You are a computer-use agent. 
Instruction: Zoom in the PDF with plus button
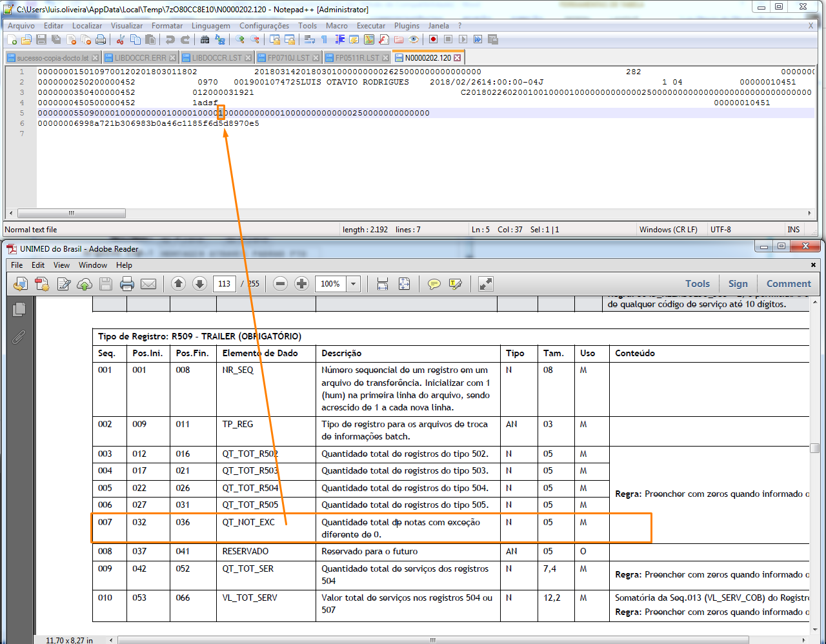coord(301,284)
